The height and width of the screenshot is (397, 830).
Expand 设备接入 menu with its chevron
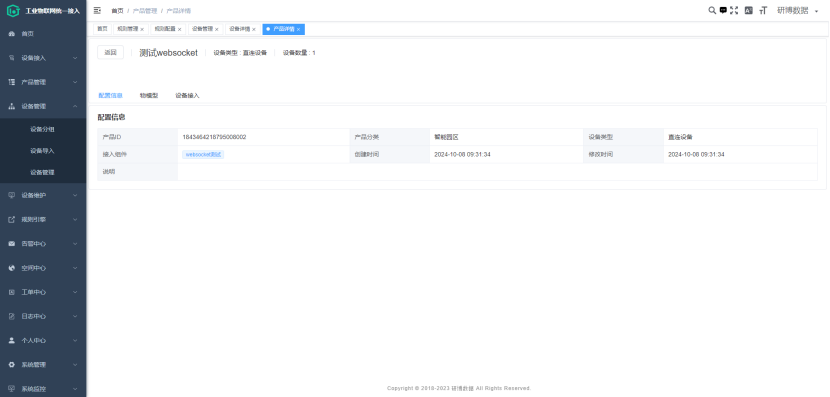coord(75,58)
